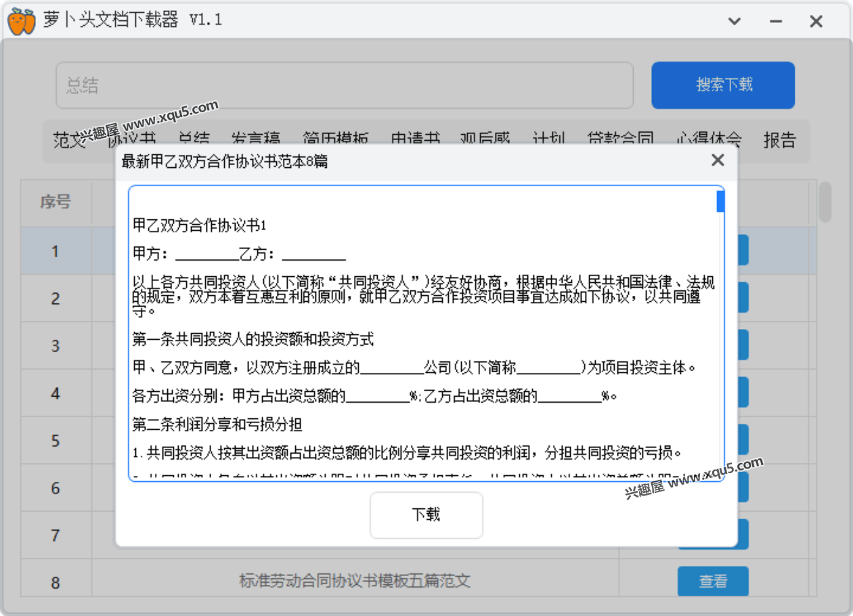Close the main application window
The image size is (853, 616).
coord(816,22)
